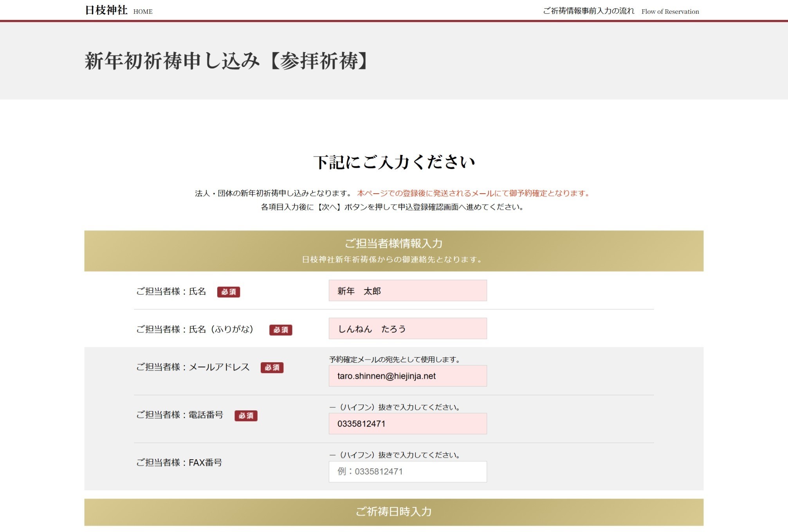Click the 電話番号 phone number input
Image resolution: width=788 pixels, height=532 pixels.
408,424
